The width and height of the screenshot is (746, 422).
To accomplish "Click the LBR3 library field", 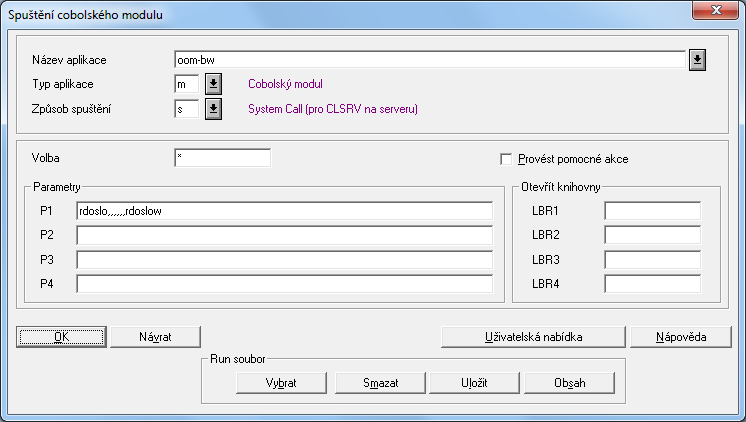I will click(652, 259).
